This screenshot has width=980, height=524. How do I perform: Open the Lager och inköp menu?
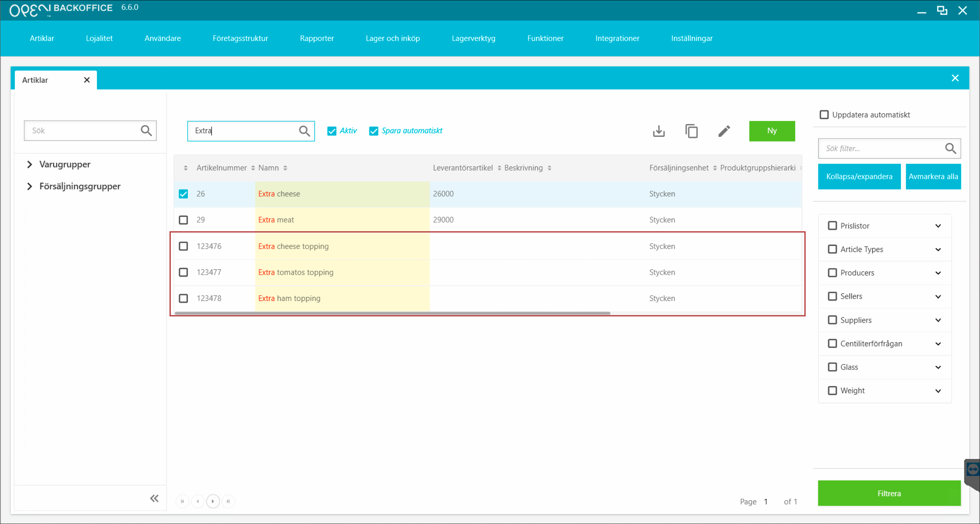(x=392, y=38)
